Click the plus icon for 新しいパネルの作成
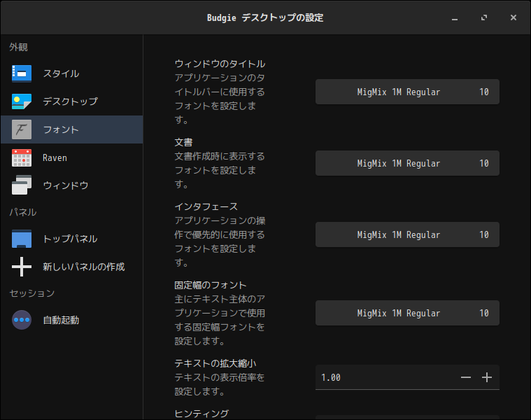531x420 pixels. [22, 267]
